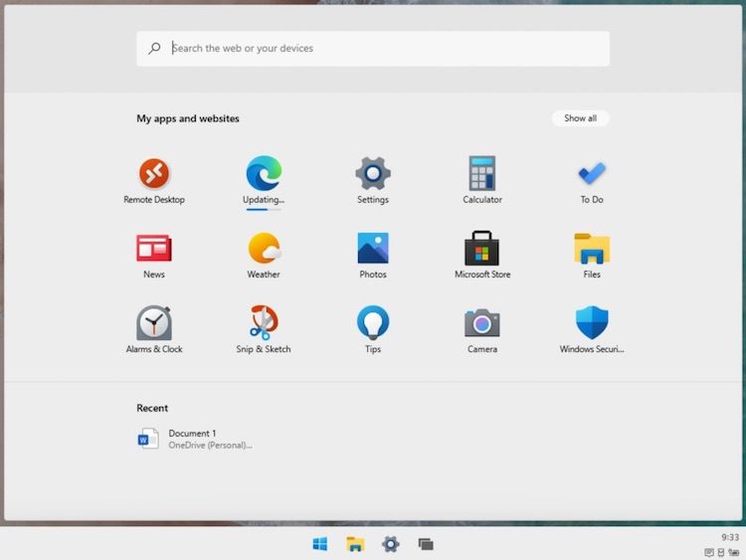Open Microsoft Store
746x560 pixels.
482,249
